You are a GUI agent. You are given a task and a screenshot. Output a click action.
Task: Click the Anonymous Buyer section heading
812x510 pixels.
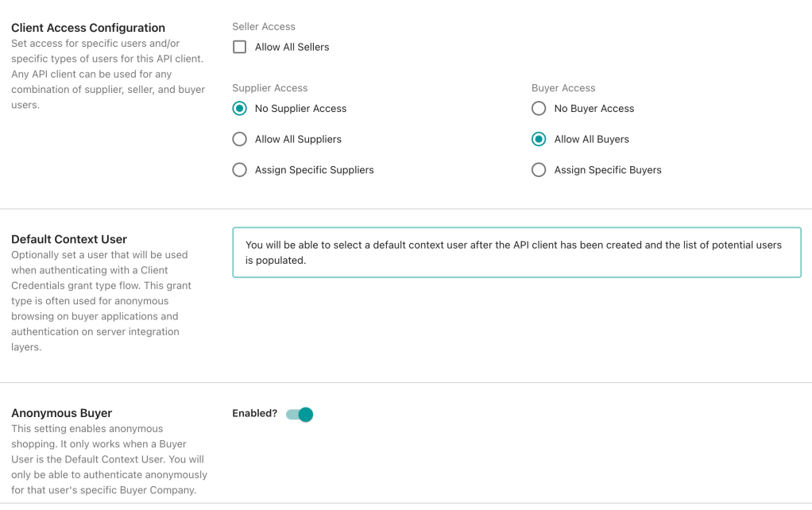tap(61, 413)
